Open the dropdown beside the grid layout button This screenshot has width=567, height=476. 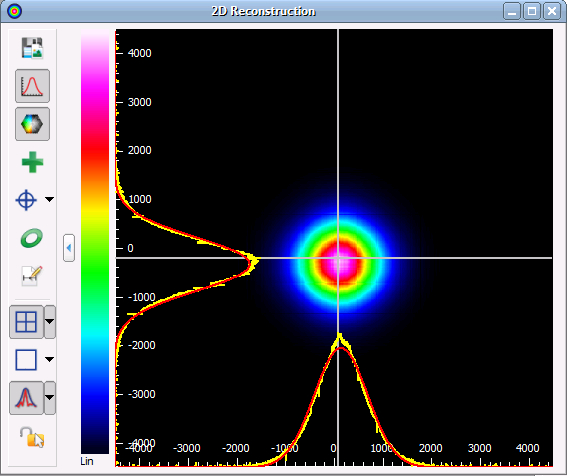(50, 322)
